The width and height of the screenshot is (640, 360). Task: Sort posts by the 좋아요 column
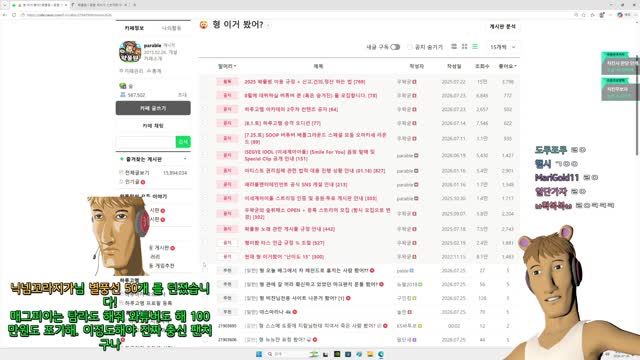[x=507, y=66]
